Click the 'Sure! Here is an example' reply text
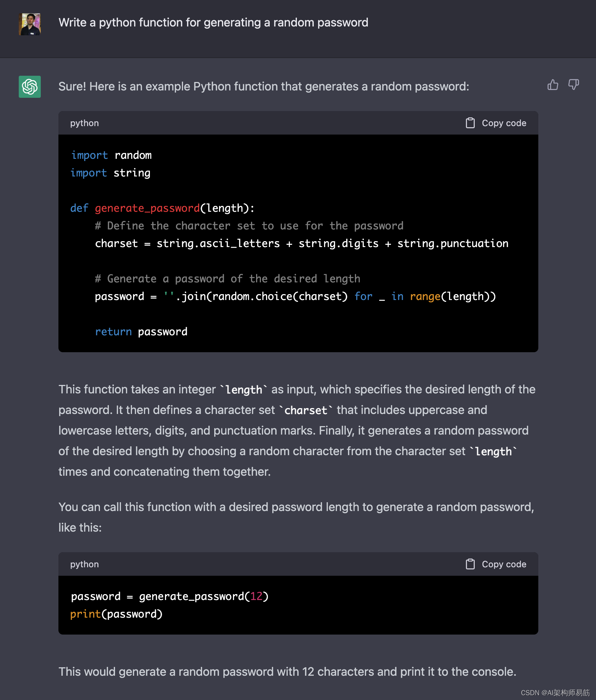Screen dimensions: 596x700 pos(264,86)
